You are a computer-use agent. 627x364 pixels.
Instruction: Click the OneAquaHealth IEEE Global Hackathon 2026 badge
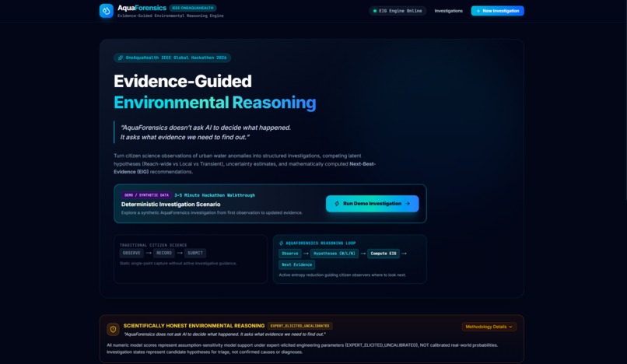[173, 58]
